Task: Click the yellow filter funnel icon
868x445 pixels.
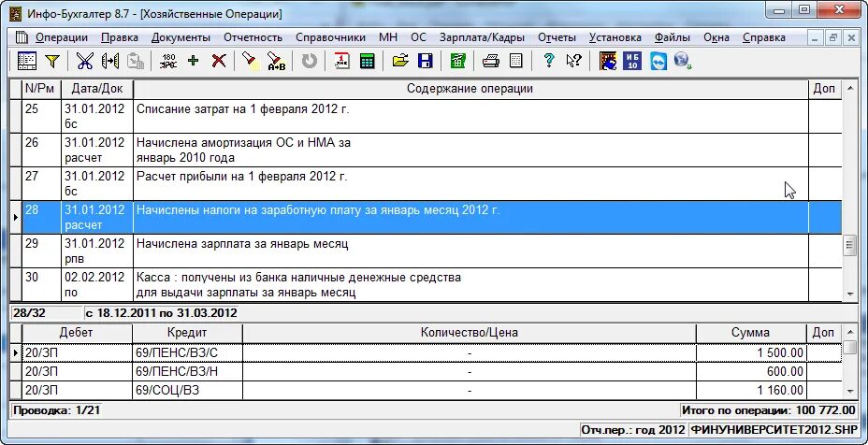Action: pyautogui.click(x=52, y=61)
